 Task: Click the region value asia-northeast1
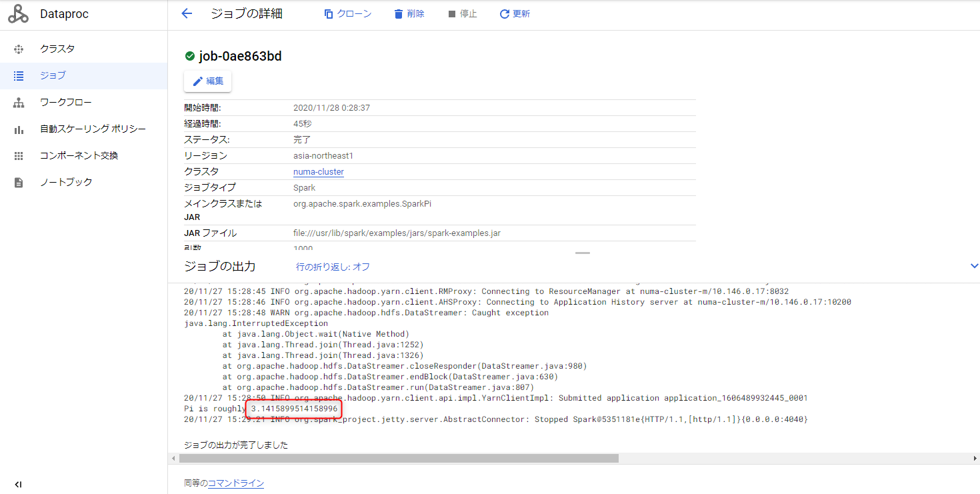point(323,156)
